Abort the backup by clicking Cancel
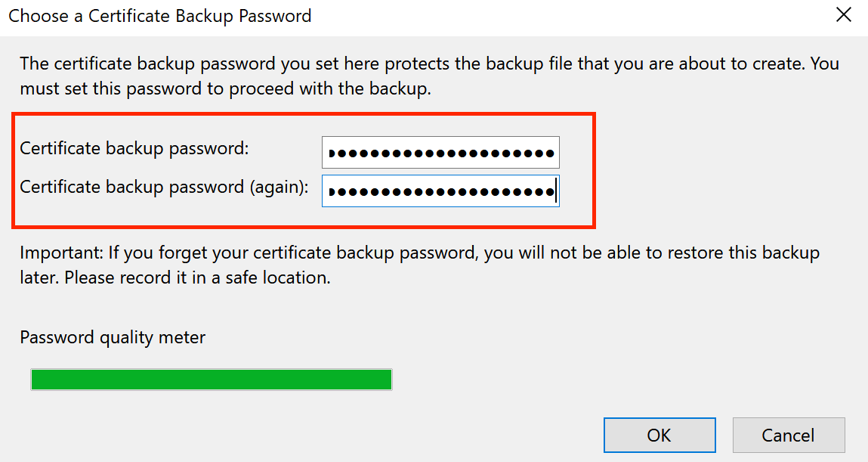Viewport: 868px width, 462px height. click(789, 435)
